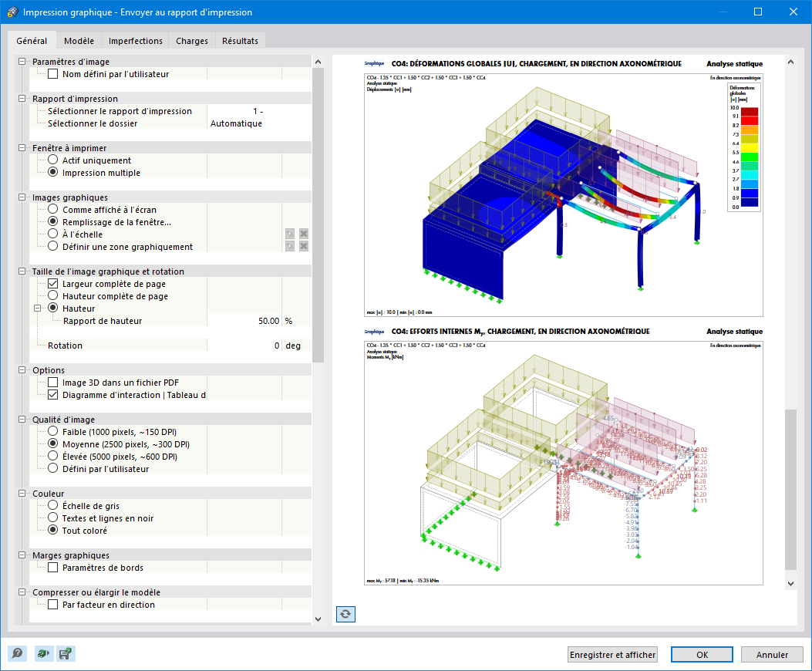Choose the À l'échelle radio button

tap(52, 234)
